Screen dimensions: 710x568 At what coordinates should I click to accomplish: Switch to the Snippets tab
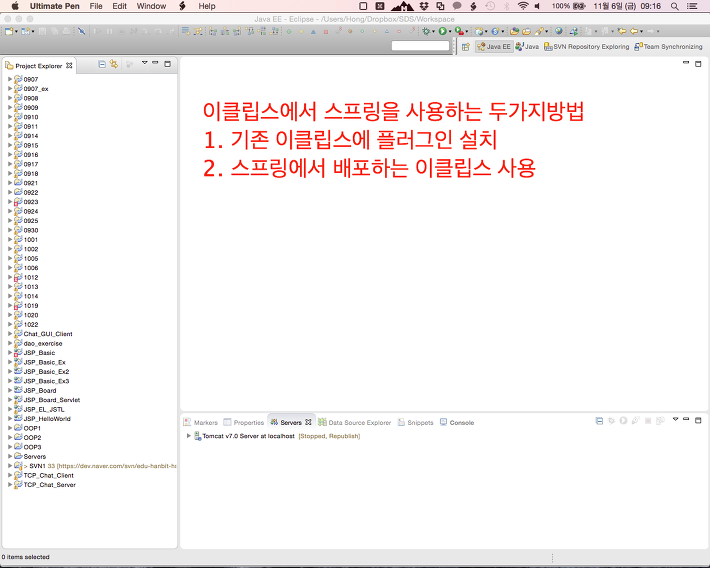tap(415, 423)
